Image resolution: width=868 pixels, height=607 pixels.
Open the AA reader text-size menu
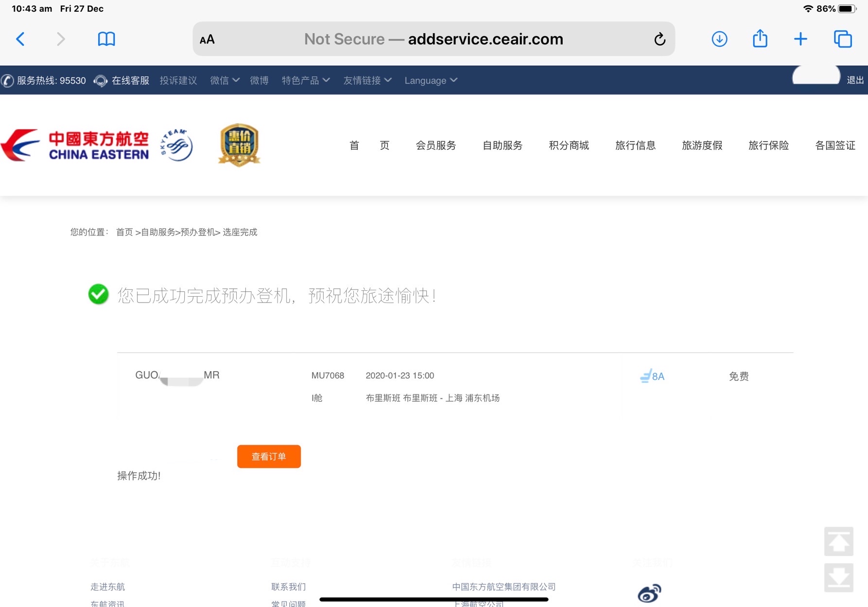207,39
